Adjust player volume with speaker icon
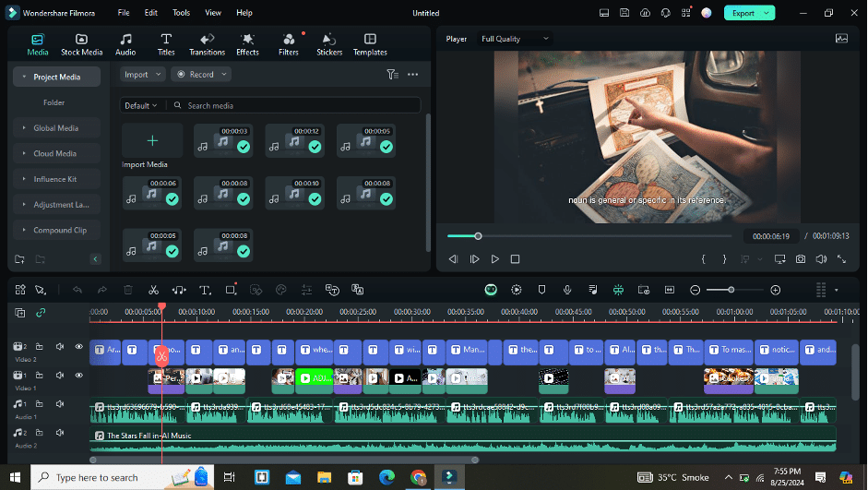This screenshot has height=490, width=868. tap(822, 259)
